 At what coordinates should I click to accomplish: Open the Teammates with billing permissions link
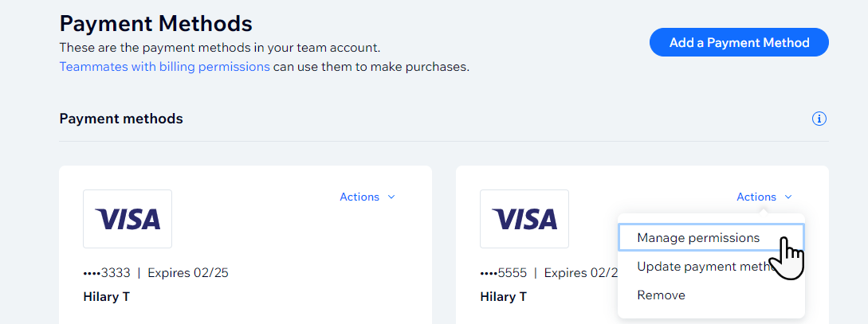coord(164,68)
